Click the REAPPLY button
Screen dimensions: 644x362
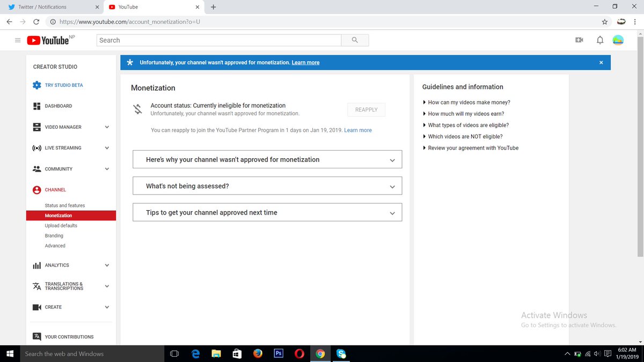tap(366, 109)
